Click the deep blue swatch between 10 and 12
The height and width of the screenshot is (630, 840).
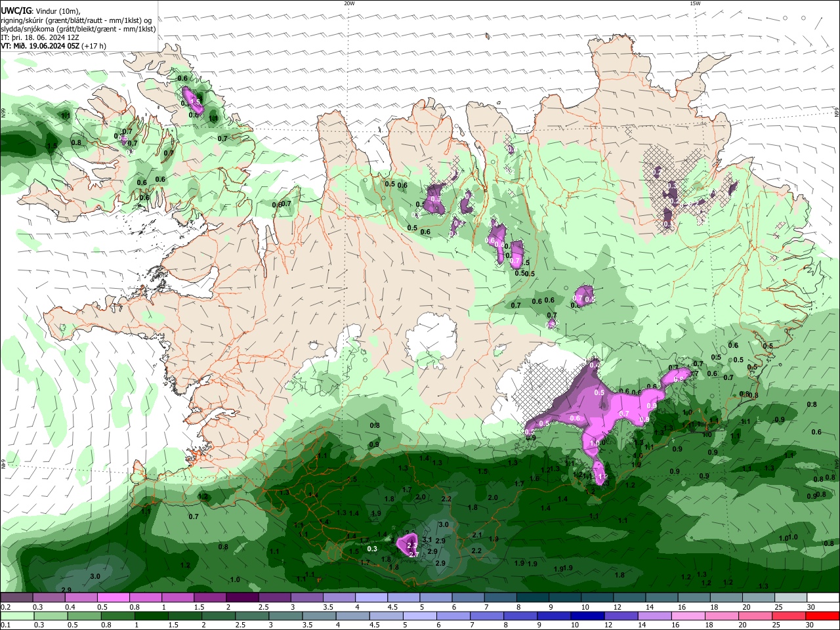(x=587, y=616)
